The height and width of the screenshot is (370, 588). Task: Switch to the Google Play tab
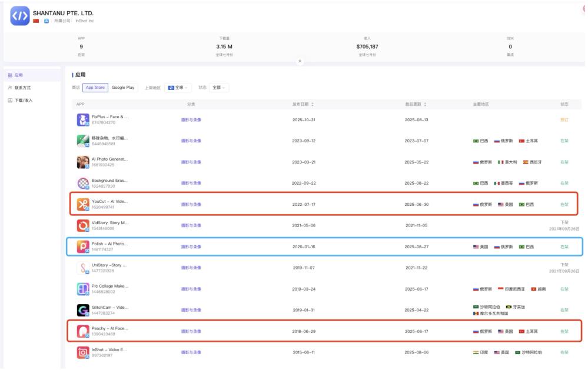tap(123, 88)
